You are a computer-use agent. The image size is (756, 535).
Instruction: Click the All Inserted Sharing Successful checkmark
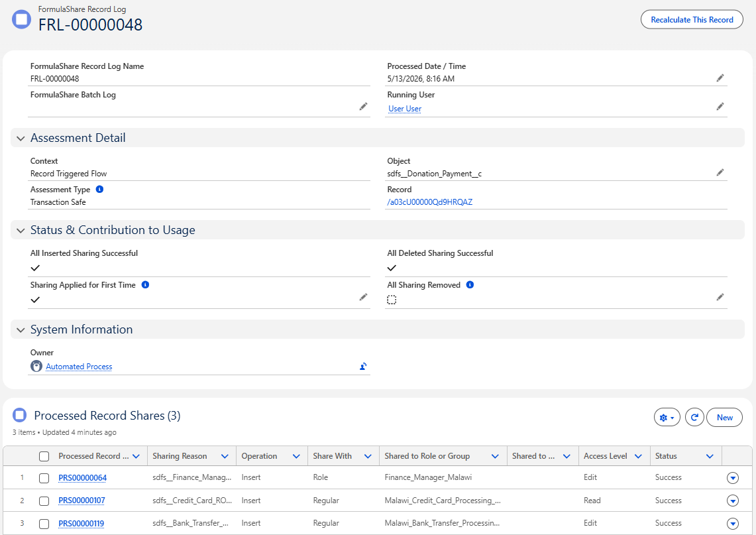[35, 268]
